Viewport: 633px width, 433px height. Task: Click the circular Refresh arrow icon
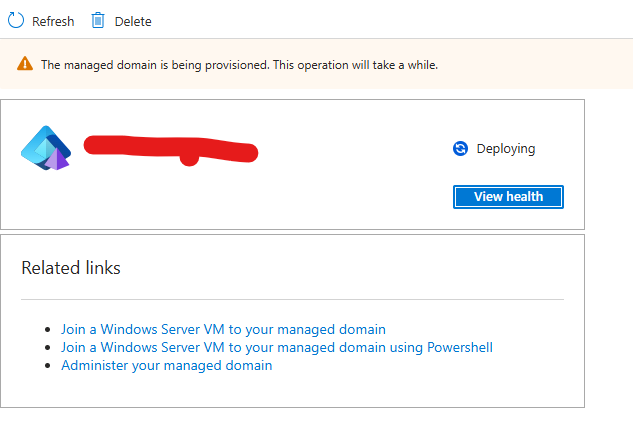tap(16, 20)
